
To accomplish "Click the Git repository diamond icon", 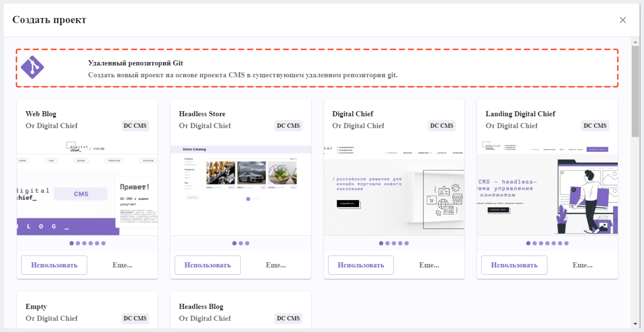I will point(32,67).
